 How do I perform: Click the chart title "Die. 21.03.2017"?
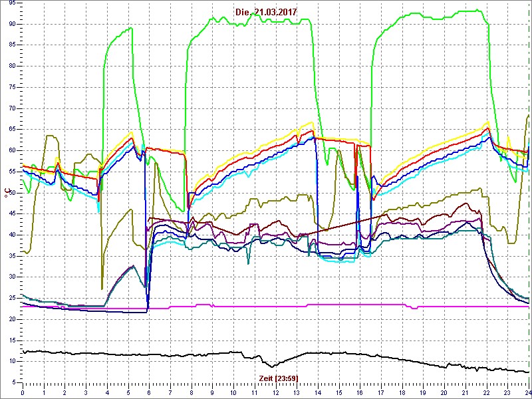[x=267, y=12]
